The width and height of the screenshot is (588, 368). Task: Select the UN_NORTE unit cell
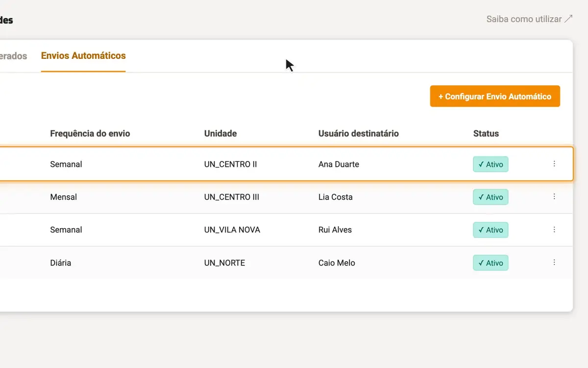(x=224, y=263)
